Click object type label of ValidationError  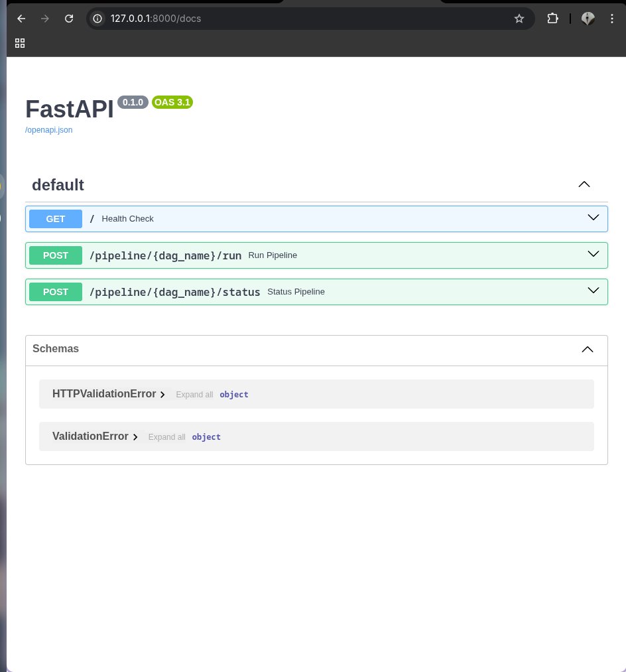click(x=206, y=437)
